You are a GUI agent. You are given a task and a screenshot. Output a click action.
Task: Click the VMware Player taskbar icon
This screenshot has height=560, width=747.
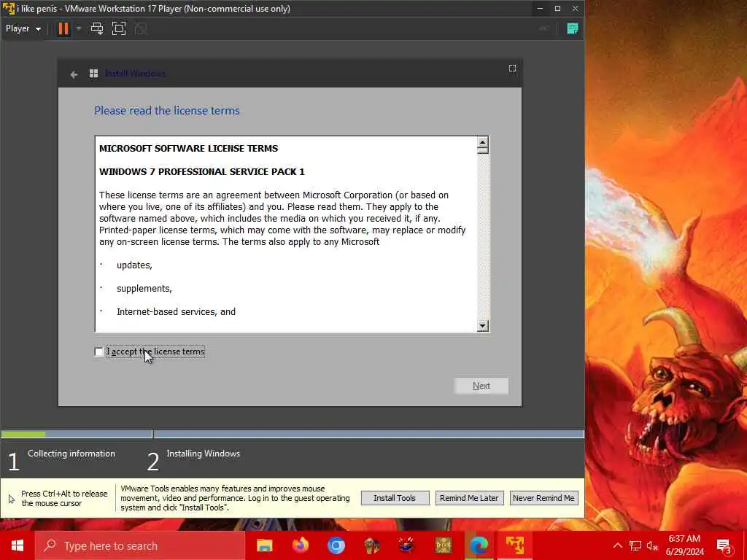click(x=514, y=545)
